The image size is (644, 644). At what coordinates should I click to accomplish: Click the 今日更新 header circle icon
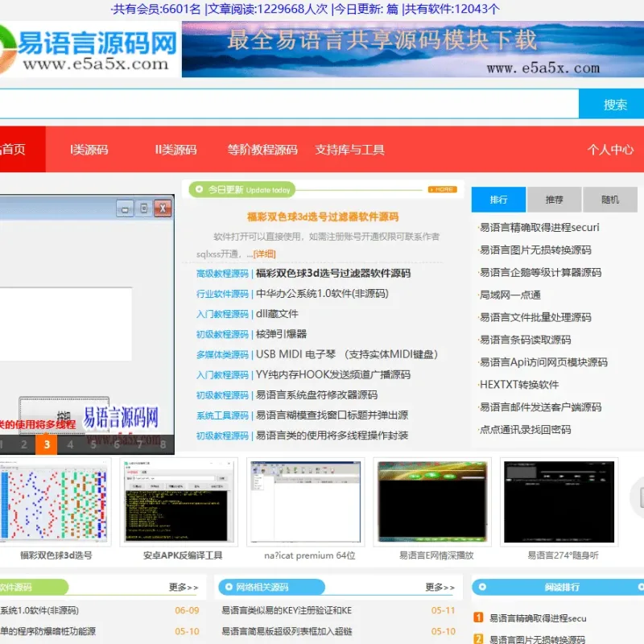pyautogui.click(x=199, y=189)
